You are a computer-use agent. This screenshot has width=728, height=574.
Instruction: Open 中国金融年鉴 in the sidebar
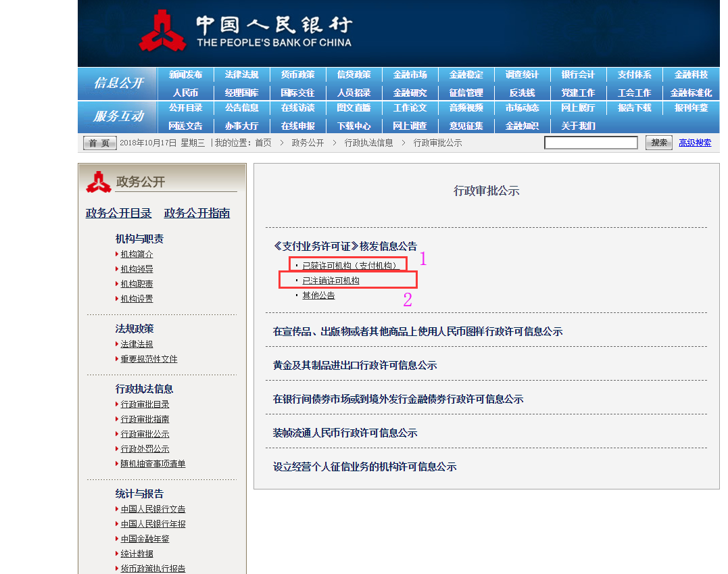tap(145, 539)
